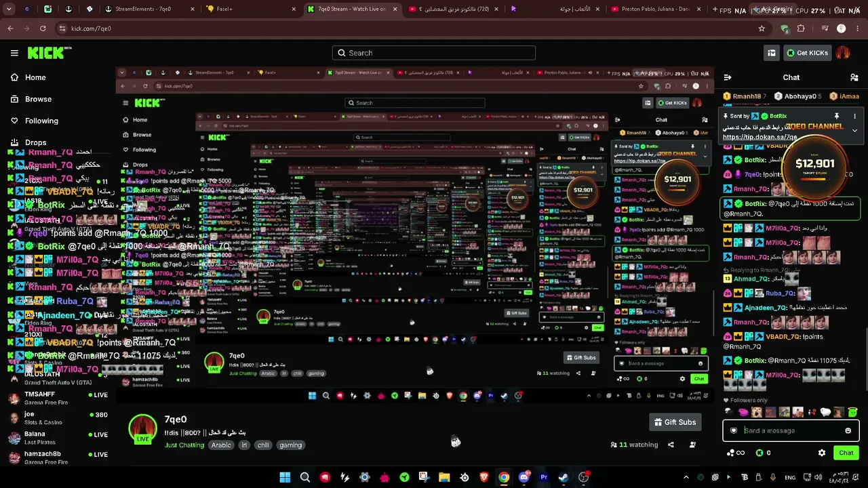Open the user profile avatar menu
This screenshot has width=868, height=488.
pos(843,53)
